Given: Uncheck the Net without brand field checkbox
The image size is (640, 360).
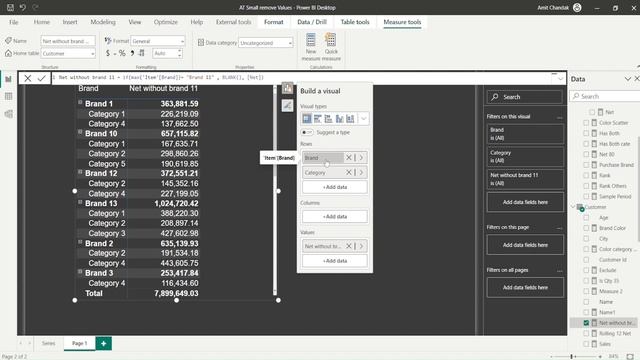Looking at the screenshot, I should click(x=586, y=323).
